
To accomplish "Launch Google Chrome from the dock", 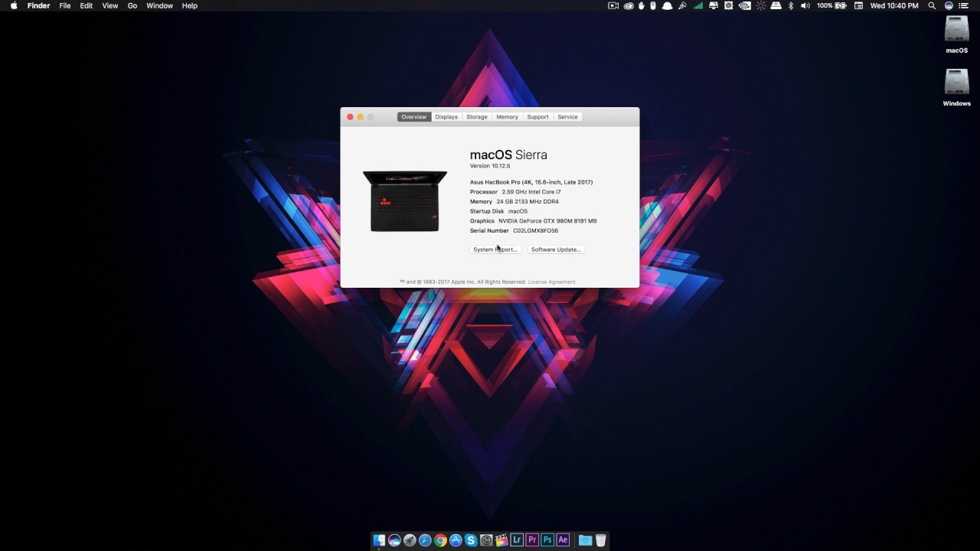I will (440, 540).
